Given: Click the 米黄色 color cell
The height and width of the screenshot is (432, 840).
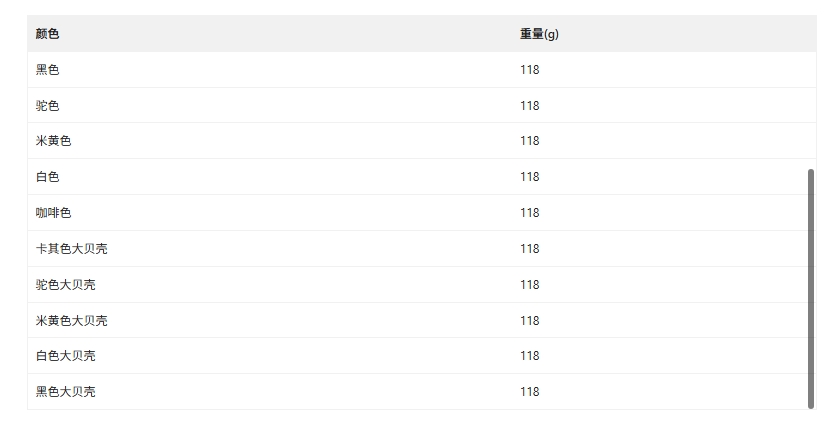Looking at the screenshot, I should point(53,141).
